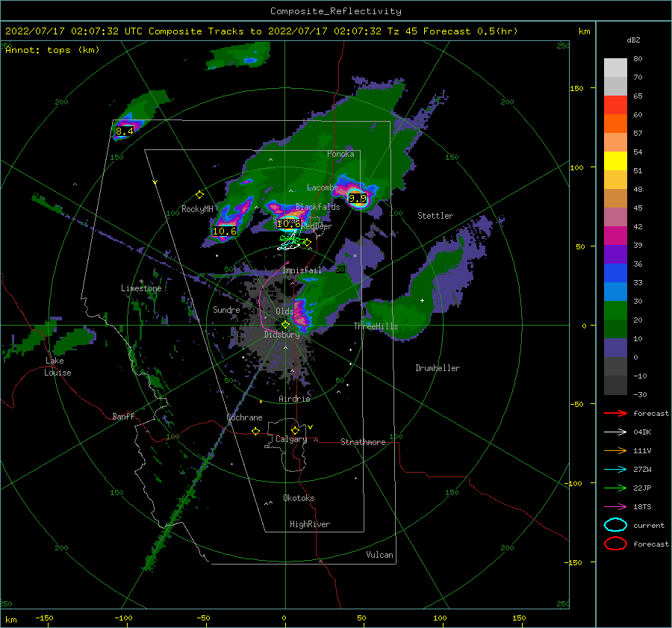The height and width of the screenshot is (628, 672).
Task: Click the Composite_Reflectivity title
Action: coord(336,11)
